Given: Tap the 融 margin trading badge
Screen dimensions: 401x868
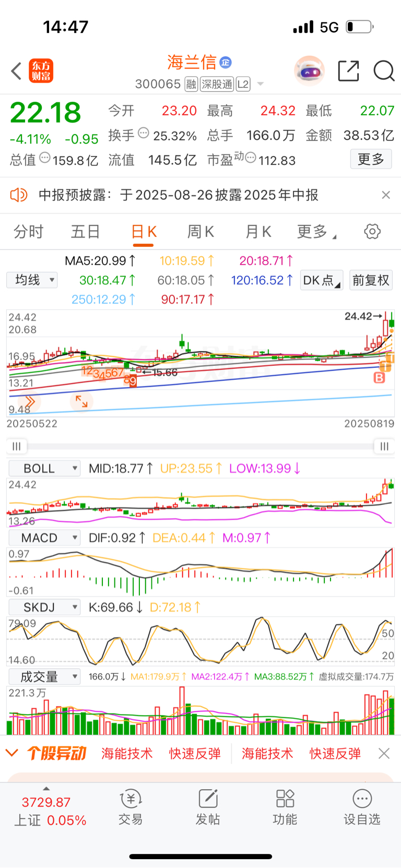Looking at the screenshot, I should tap(191, 84).
